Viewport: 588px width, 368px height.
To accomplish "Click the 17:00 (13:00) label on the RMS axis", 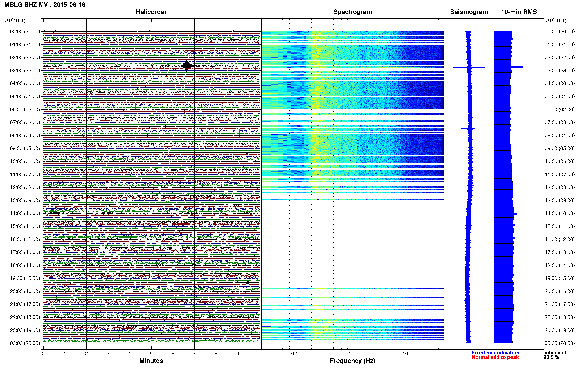I will click(x=560, y=252).
